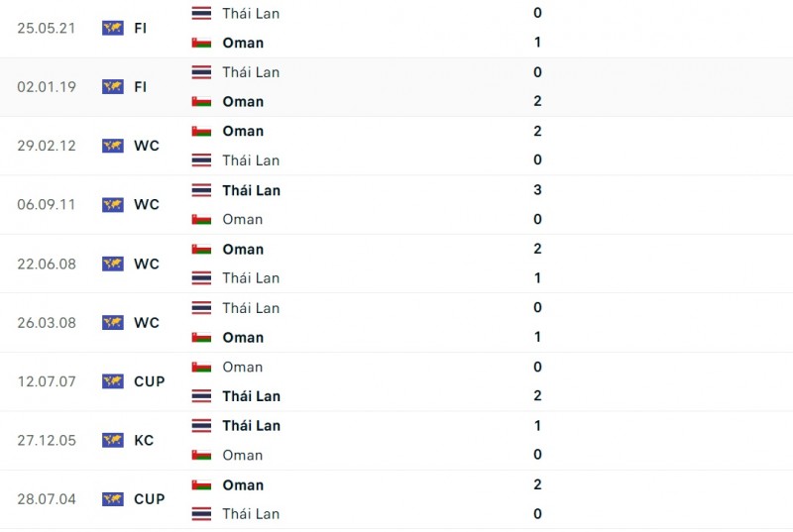
Task: Click the competition icon for the 26.03.08 match
Action: click(112, 322)
